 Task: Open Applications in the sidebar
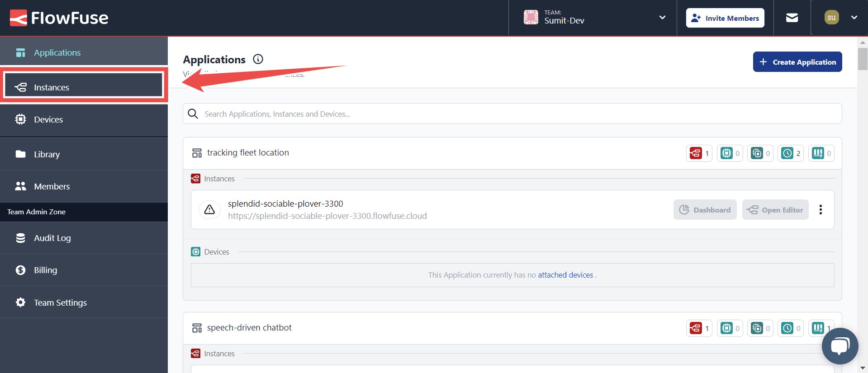pyautogui.click(x=84, y=52)
